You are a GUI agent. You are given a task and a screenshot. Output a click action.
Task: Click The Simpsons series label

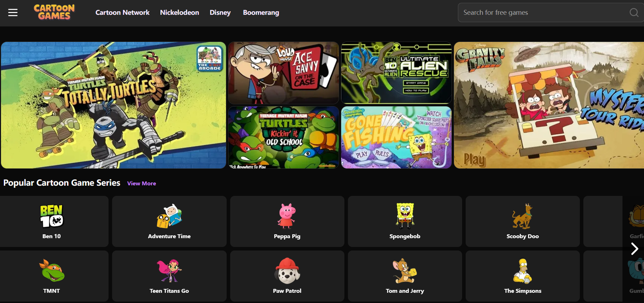pos(522,291)
